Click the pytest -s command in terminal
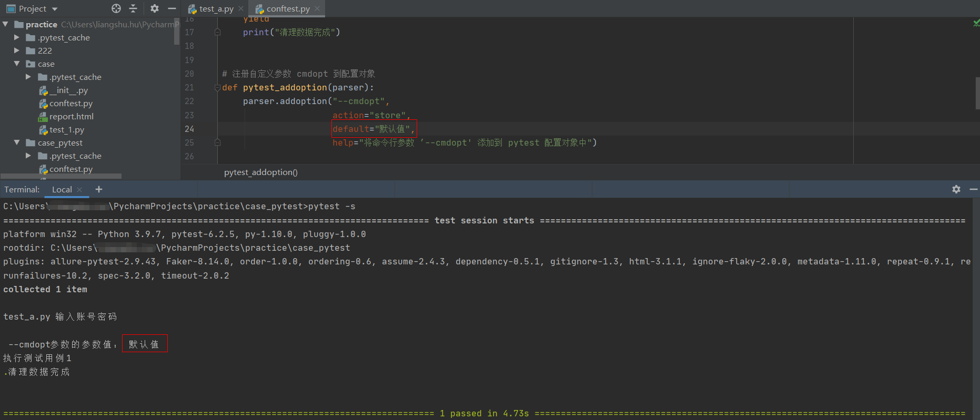 332,206
